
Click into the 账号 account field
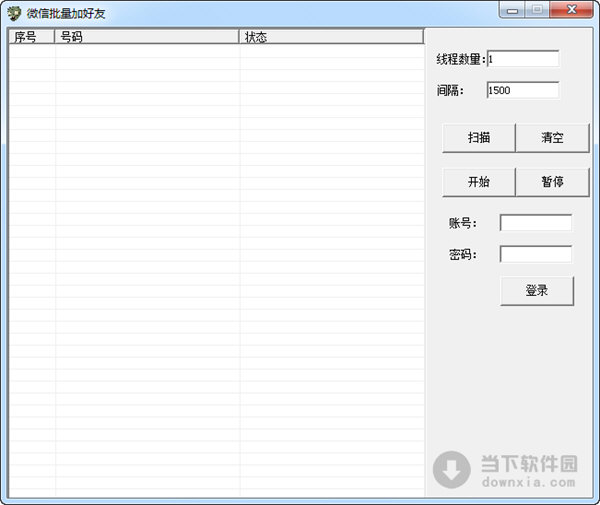click(536, 223)
